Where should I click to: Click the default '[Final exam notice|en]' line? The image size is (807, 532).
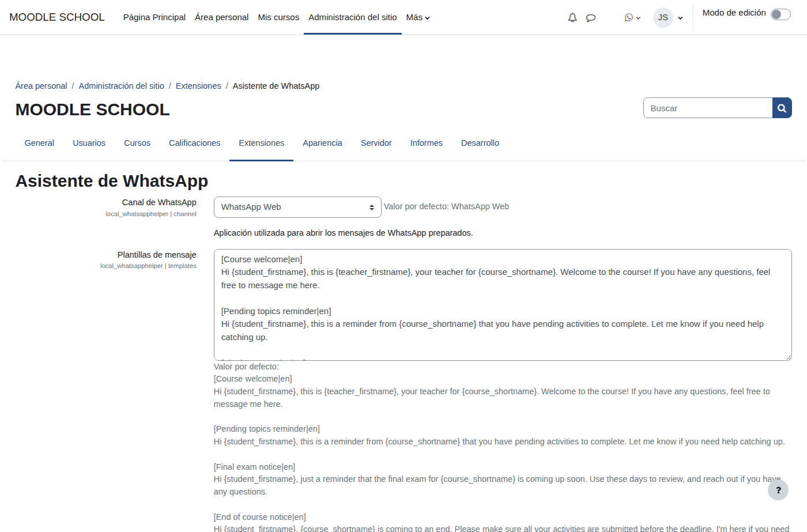click(254, 467)
